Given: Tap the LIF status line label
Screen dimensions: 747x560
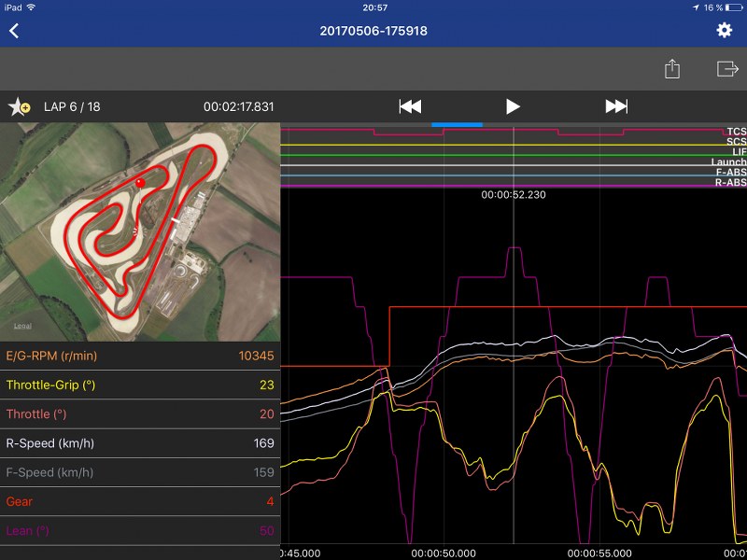Looking at the screenshot, I should (x=740, y=152).
